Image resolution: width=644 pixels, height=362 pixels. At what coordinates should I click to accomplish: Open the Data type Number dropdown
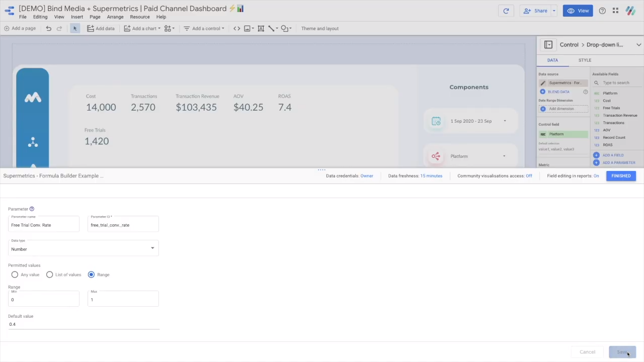click(x=84, y=249)
